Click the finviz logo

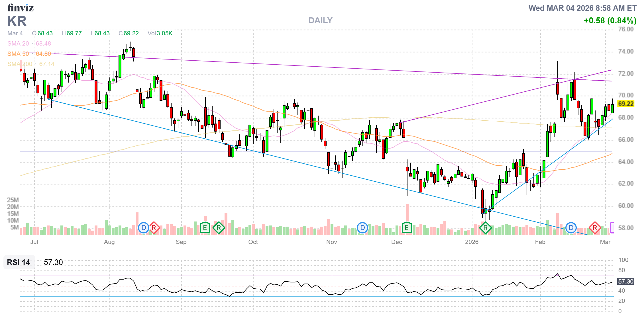point(21,8)
